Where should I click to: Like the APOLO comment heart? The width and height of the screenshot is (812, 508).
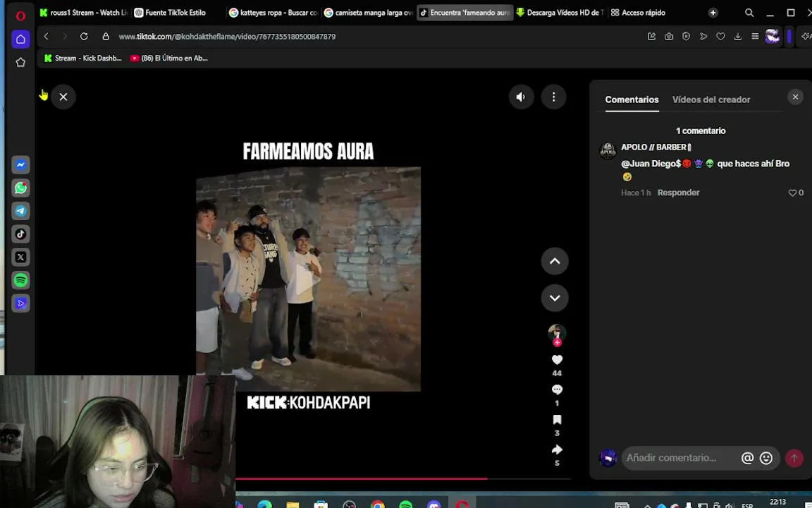[792, 193]
